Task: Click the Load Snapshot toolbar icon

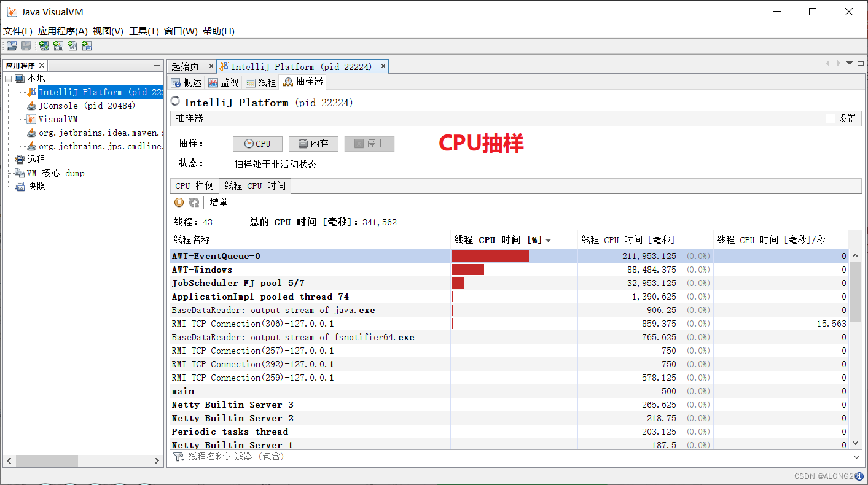Action: 12,46
